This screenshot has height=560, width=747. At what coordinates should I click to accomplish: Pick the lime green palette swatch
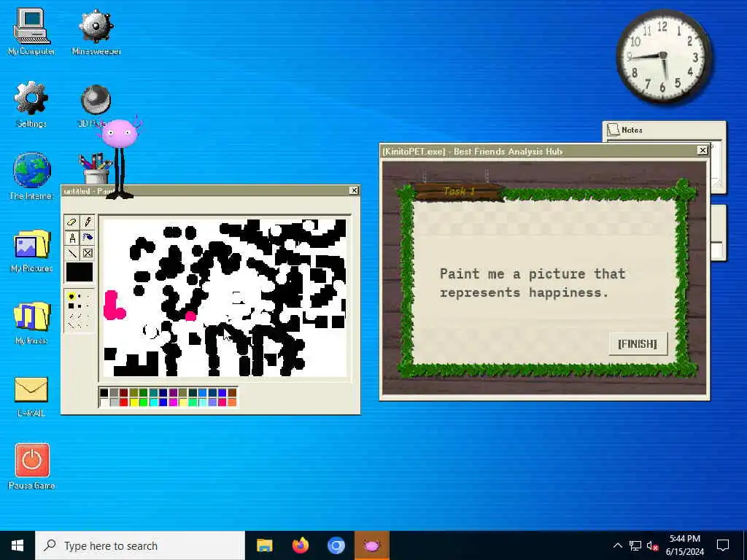[144, 402]
